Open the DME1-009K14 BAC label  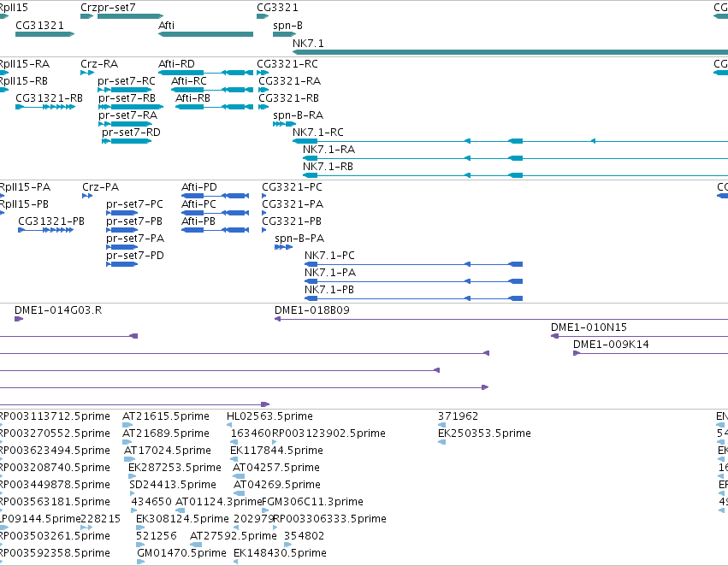point(611,345)
